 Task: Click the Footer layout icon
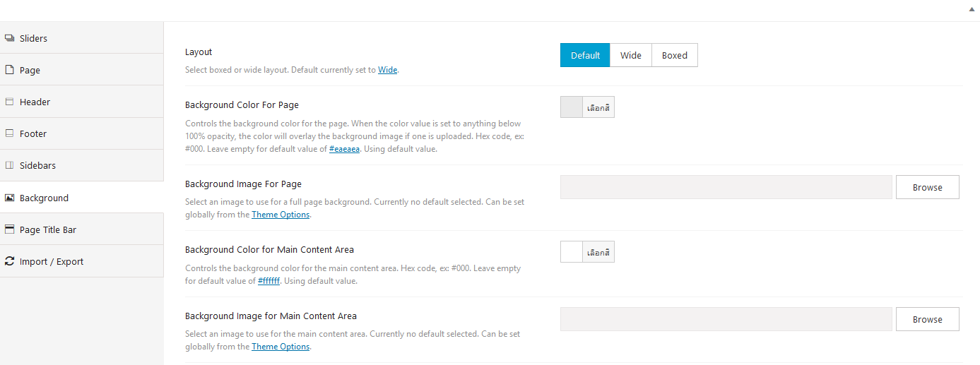[10, 133]
